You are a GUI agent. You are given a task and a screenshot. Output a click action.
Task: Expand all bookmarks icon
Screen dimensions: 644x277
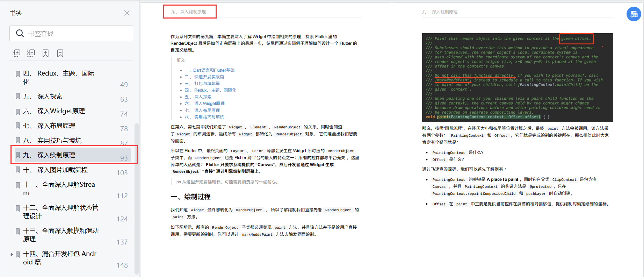point(16,53)
